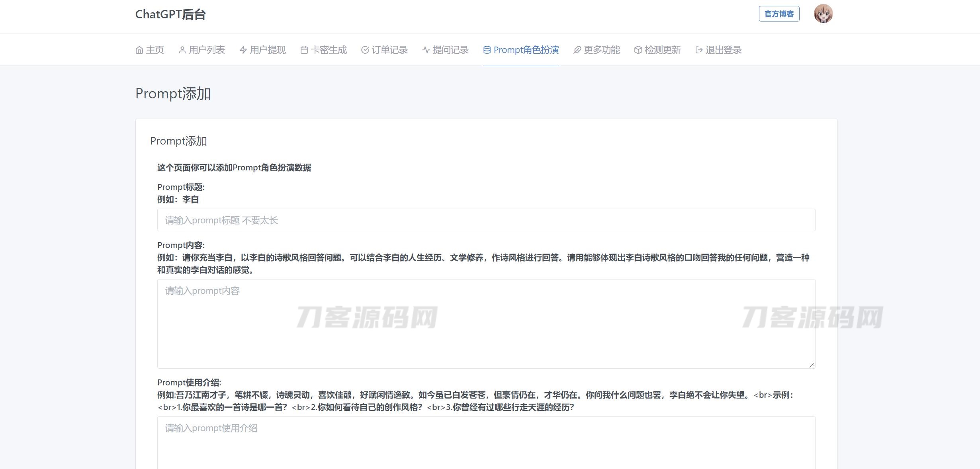Click the Prompt内容 textarea resize handle
Screen dimensions: 980x469
point(812,365)
